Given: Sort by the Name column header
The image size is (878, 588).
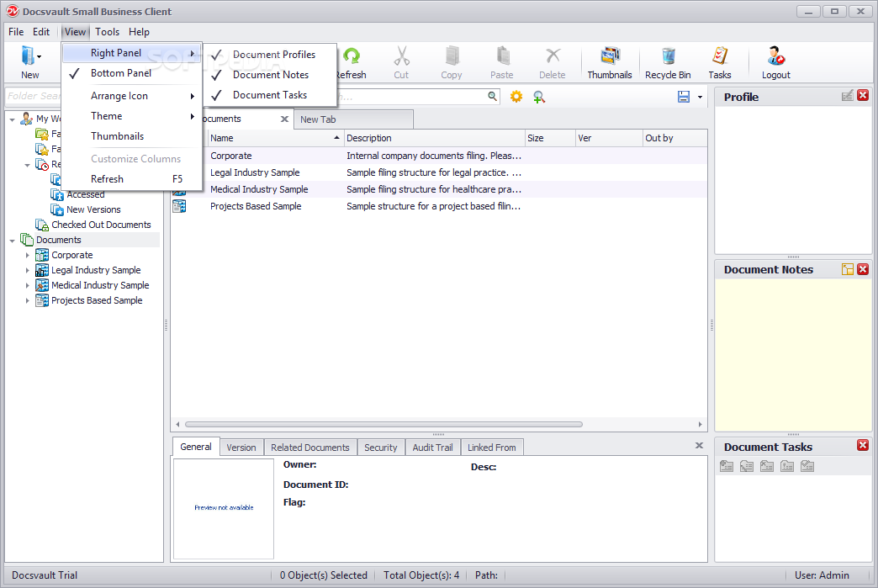Looking at the screenshot, I should coord(276,138).
